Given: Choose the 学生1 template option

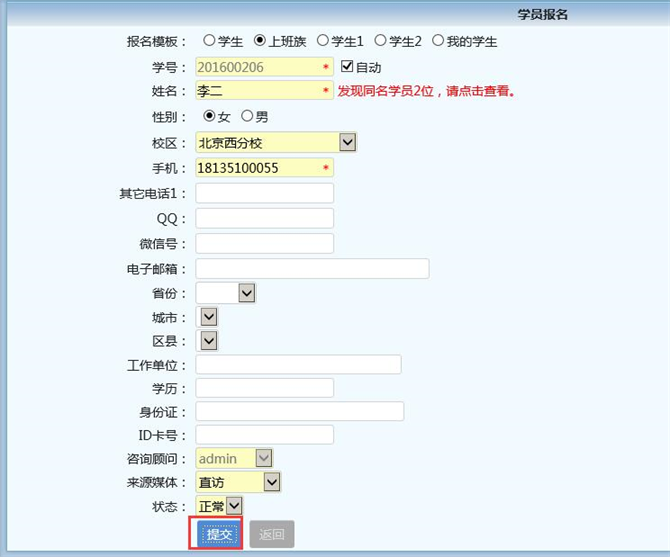Looking at the screenshot, I should click(x=322, y=41).
